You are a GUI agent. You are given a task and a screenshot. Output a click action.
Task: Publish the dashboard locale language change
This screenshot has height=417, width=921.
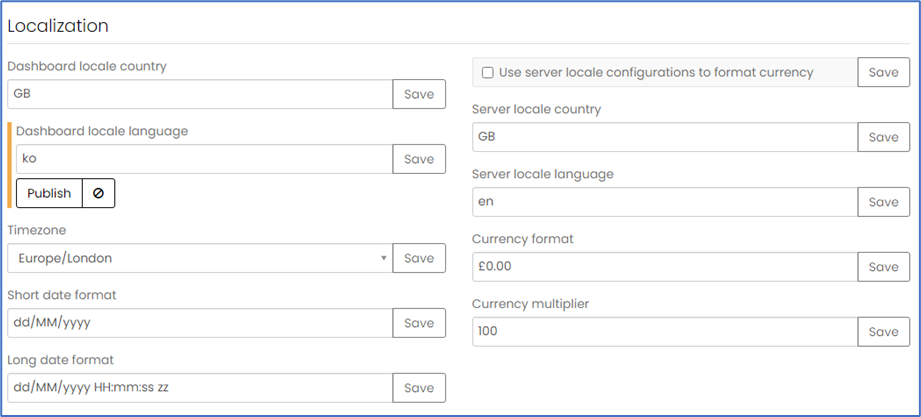[x=49, y=193]
